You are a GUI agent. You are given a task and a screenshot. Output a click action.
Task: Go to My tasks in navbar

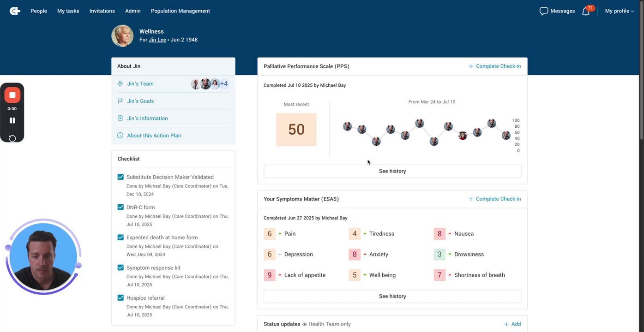click(x=68, y=11)
